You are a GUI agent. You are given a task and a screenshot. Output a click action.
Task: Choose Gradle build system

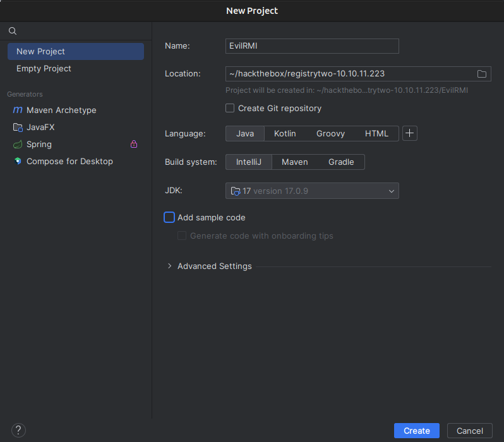pos(341,162)
